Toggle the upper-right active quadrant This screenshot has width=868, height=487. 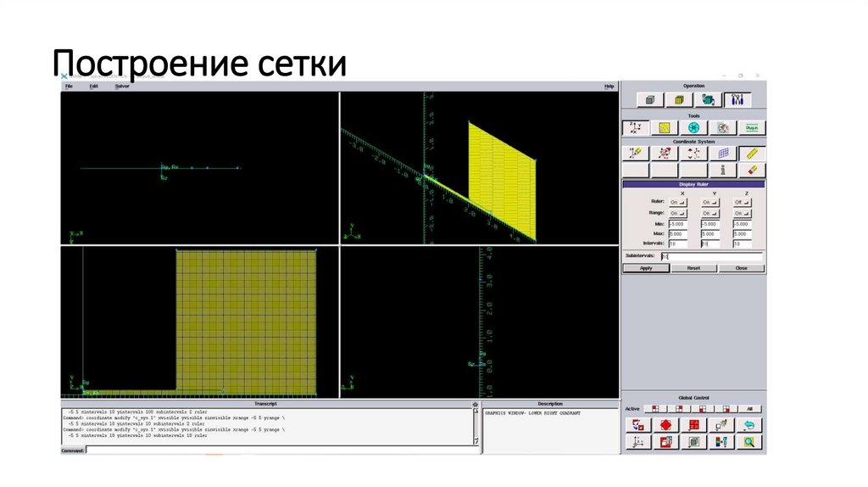(x=679, y=409)
